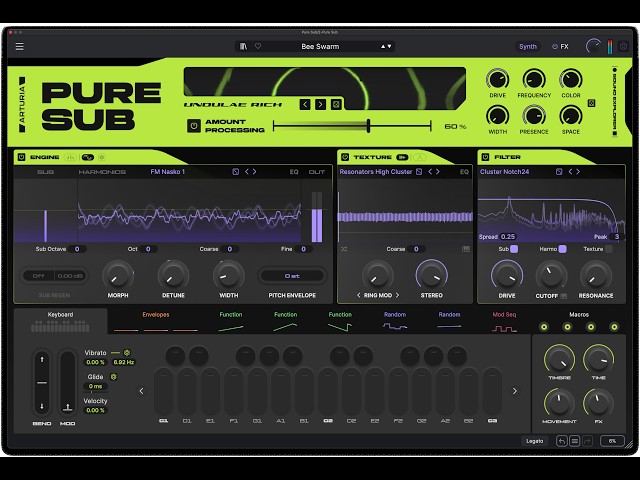Toggle Harmo routing to the filter

pyautogui.click(x=562, y=249)
